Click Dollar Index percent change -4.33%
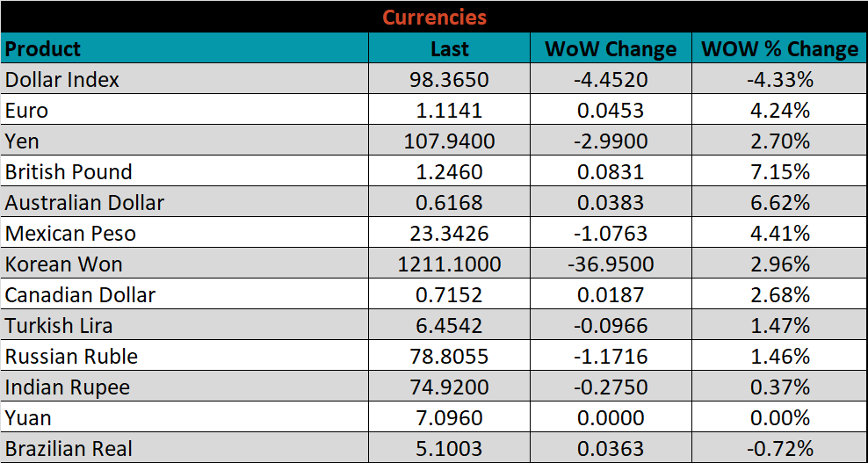 click(779, 80)
